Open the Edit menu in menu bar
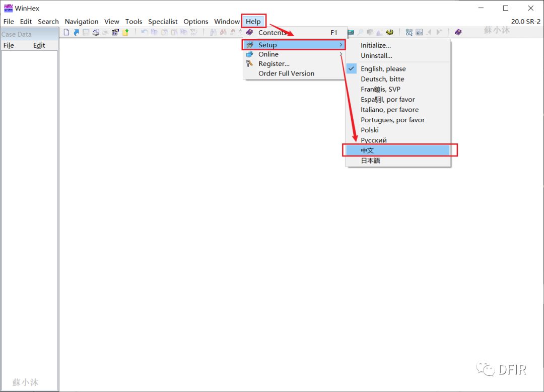 pos(26,22)
